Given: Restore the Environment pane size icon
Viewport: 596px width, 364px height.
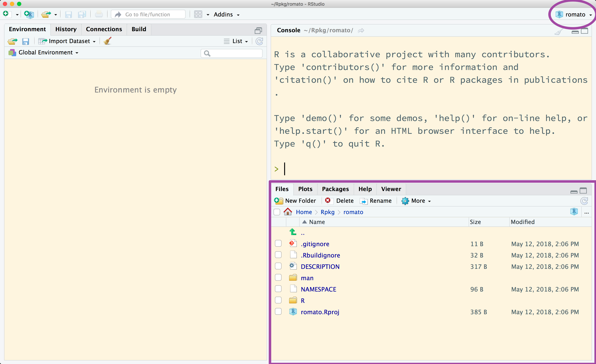Looking at the screenshot, I should point(258,30).
